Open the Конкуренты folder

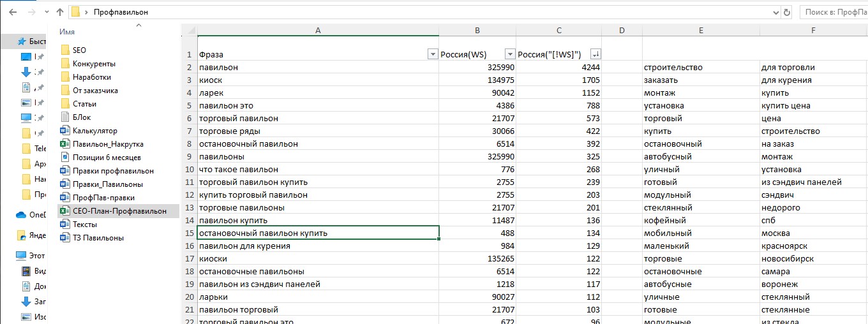click(93, 64)
